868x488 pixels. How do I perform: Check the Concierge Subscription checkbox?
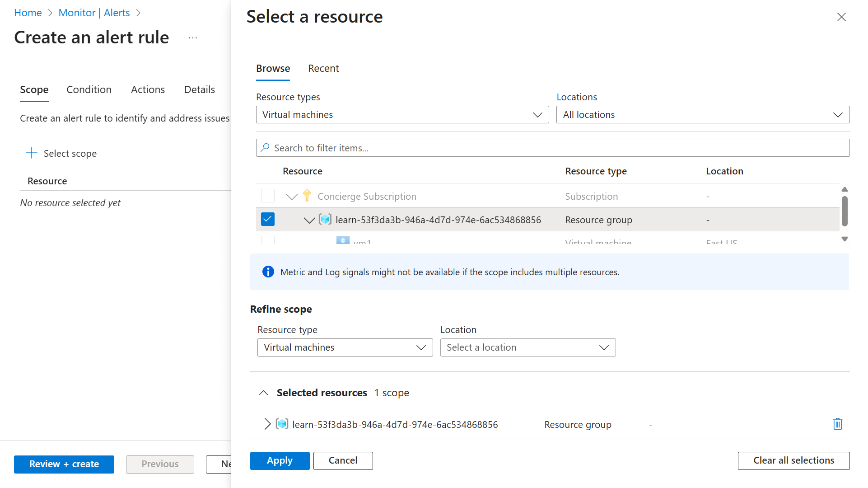[x=268, y=196]
